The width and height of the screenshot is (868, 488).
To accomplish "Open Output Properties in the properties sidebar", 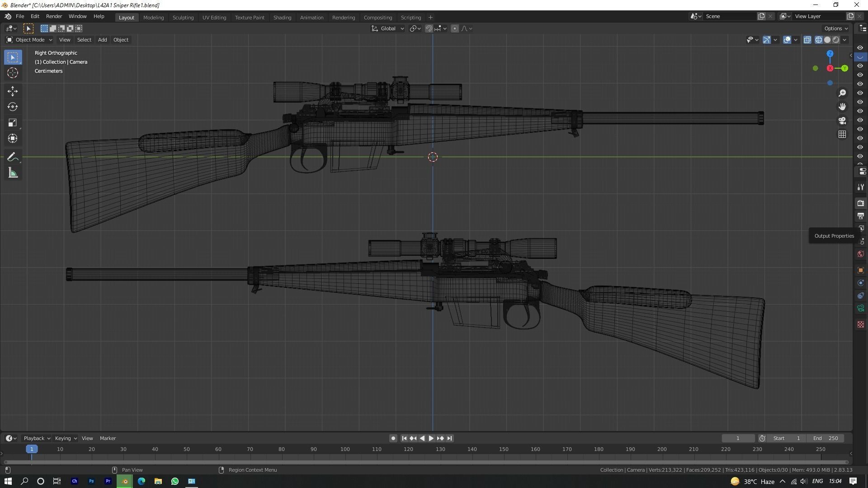I will pos(861,216).
